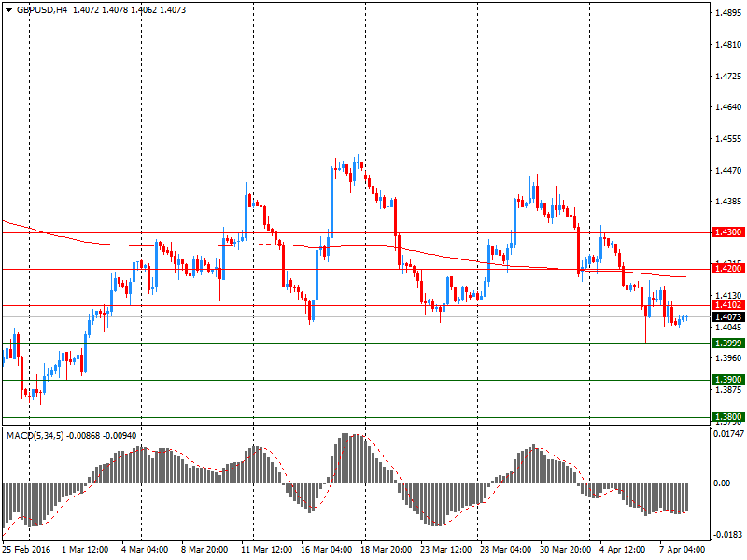Click the 1.4895 price scale value
Screen dimensions: 747x560
point(728,13)
